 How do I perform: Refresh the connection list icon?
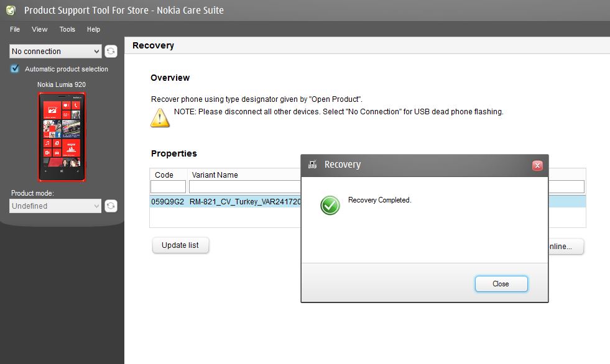(111, 52)
